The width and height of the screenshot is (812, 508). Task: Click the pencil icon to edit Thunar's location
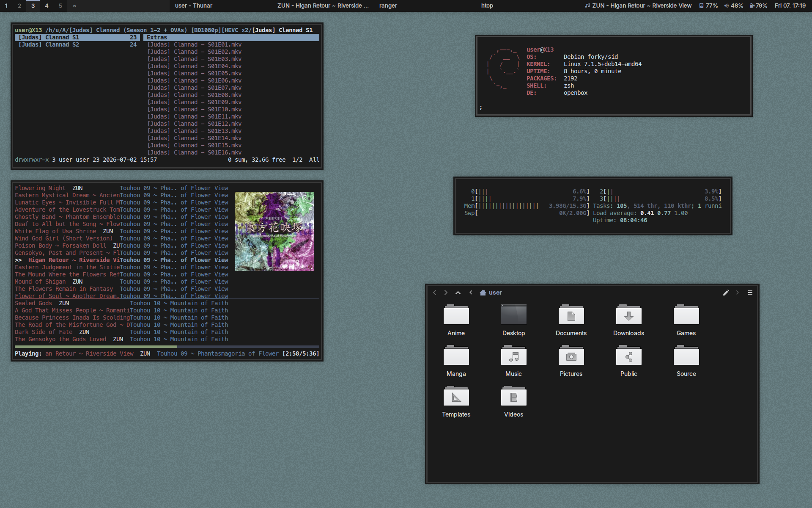[726, 293]
